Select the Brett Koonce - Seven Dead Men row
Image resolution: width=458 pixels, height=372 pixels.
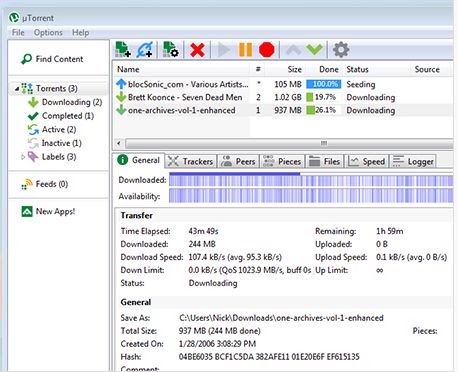(283, 97)
